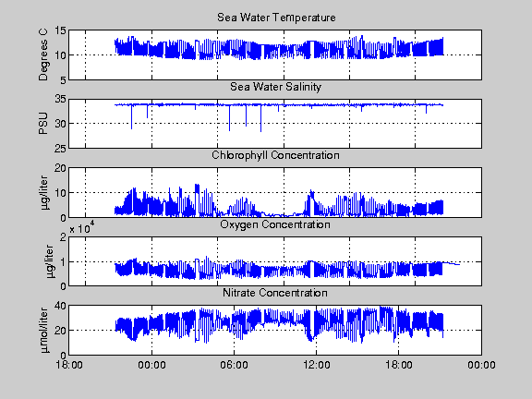Click the Nitrate Concentration title

(275, 293)
